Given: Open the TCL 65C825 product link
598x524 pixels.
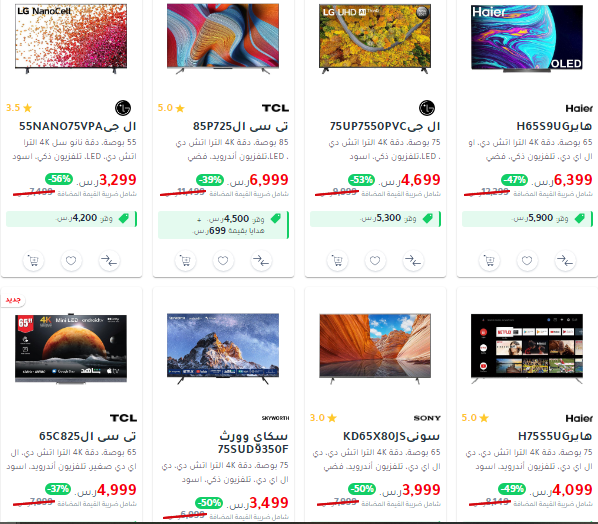Looking at the screenshot, I should (88, 436).
